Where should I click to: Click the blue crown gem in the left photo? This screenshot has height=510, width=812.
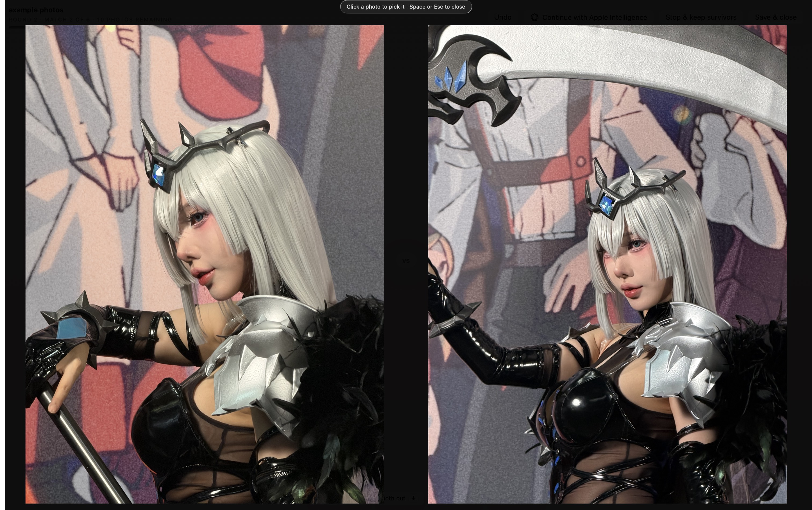(x=158, y=175)
